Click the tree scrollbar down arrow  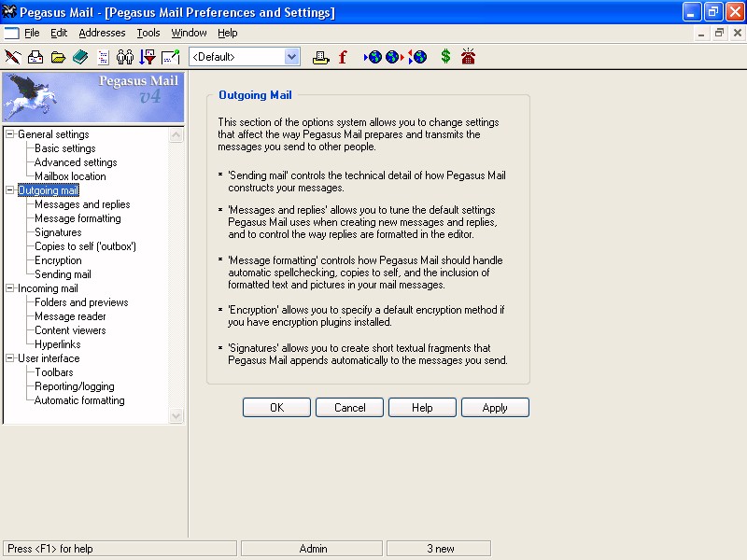click(x=176, y=415)
